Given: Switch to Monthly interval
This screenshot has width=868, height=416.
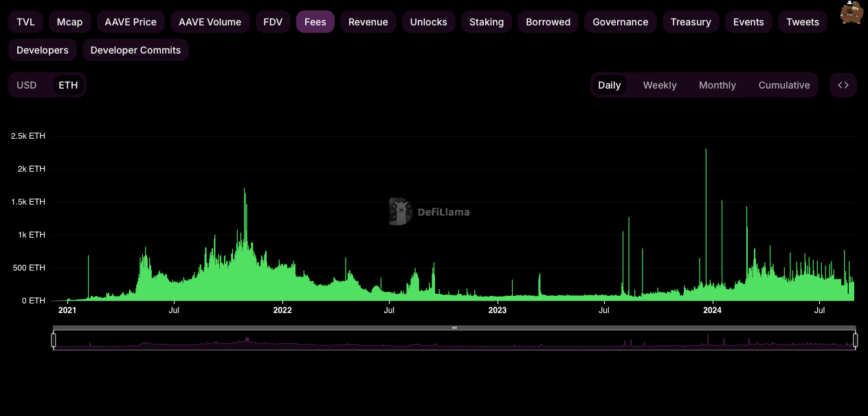Looking at the screenshot, I should point(717,85).
